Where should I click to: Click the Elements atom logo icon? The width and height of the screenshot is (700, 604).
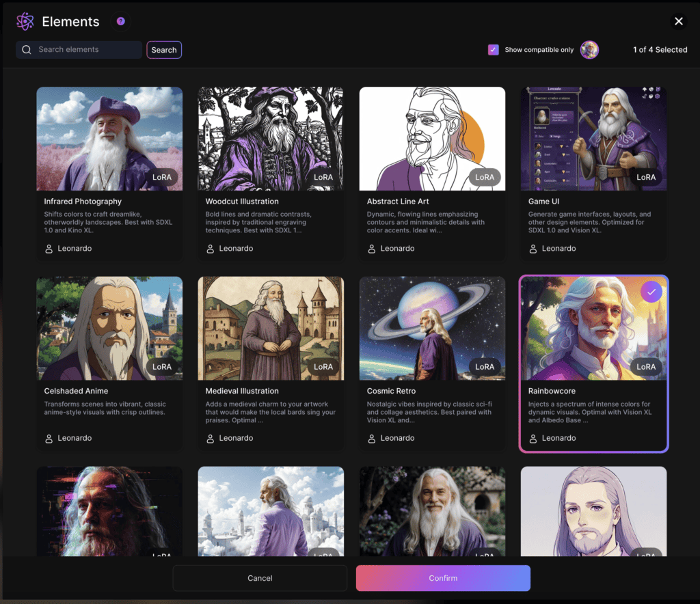pos(25,21)
